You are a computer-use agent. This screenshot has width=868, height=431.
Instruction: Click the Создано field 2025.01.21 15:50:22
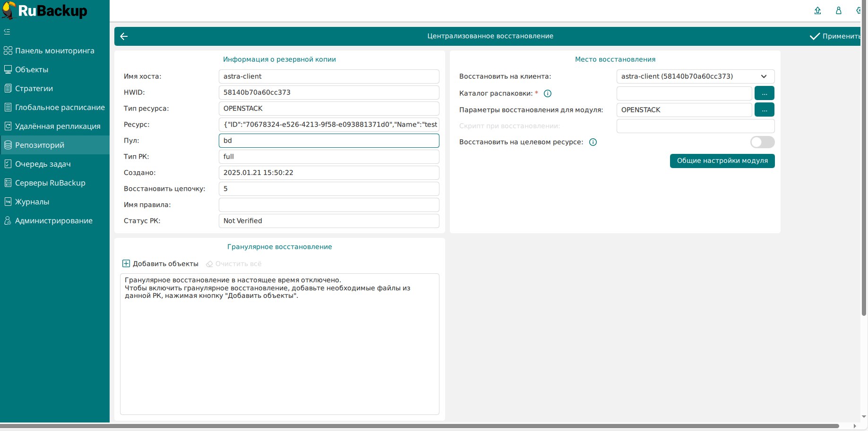click(x=329, y=173)
